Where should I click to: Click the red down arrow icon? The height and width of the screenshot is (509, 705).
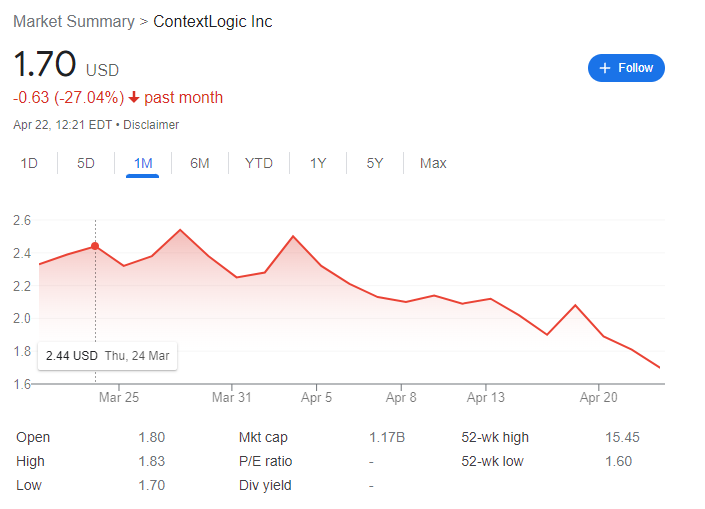[x=134, y=98]
